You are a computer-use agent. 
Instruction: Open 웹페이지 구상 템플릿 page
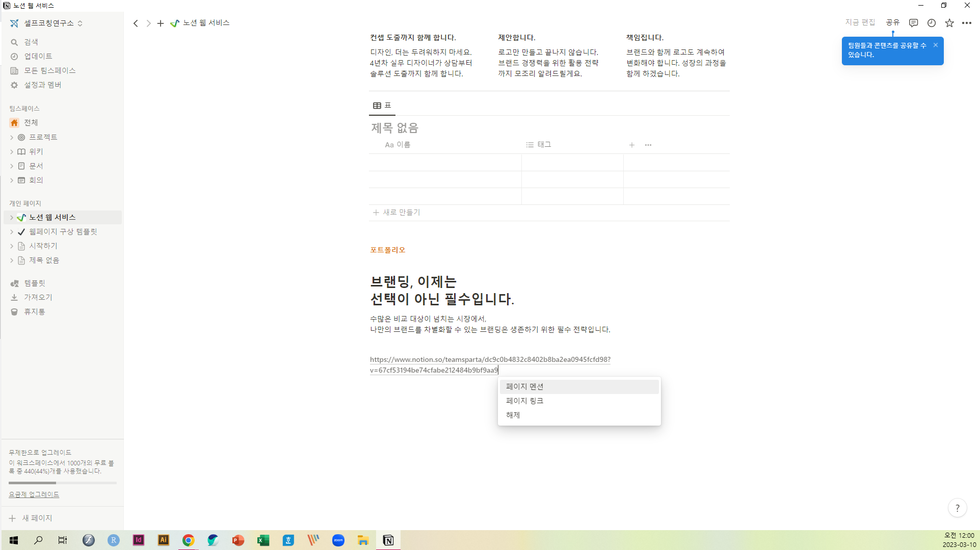[x=63, y=231]
